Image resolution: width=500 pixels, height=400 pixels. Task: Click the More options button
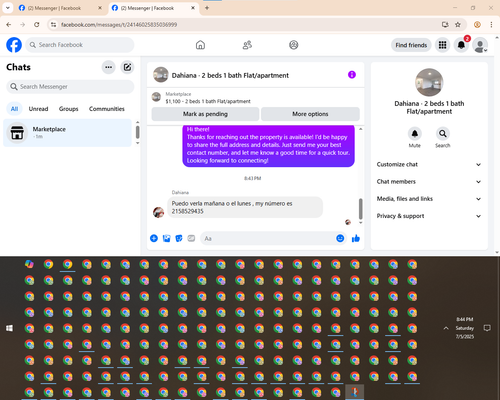point(310,114)
